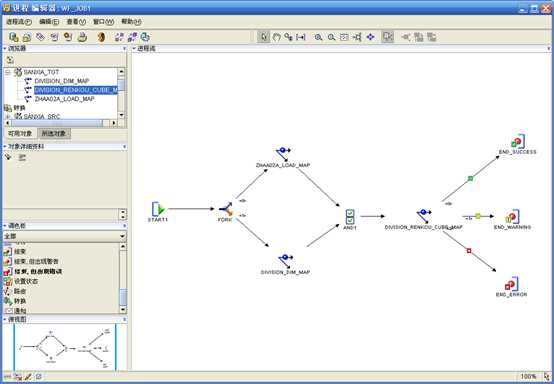Image resolution: width=554 pixels, height=384 pixels.
Task: Click the fit-width double-arrow toolbar icon
Action: (x=301, y=37)
